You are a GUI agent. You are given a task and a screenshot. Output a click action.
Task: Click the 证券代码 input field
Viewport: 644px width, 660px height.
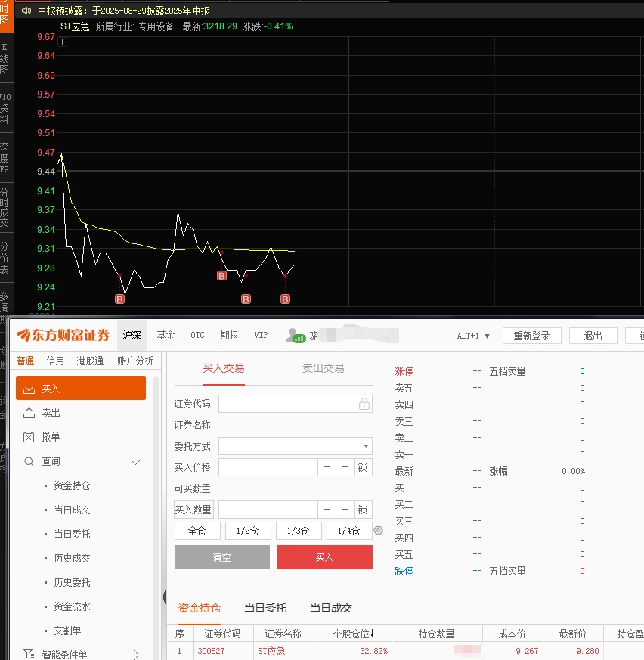click(295, 404)
